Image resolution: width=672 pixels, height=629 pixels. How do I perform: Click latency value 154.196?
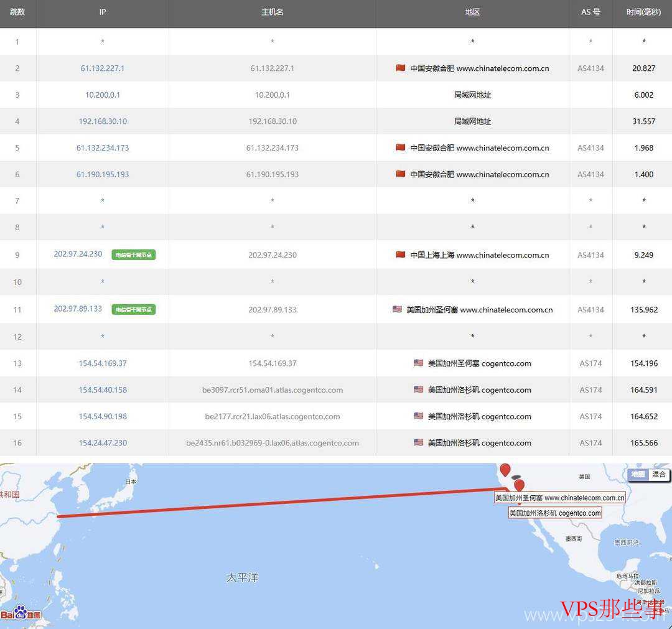[x=644, y=363]
